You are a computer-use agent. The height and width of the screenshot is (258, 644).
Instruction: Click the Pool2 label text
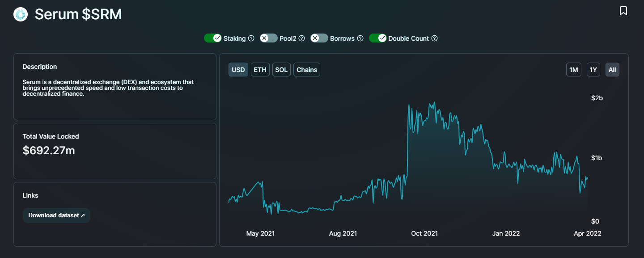(x=288, y=38)
